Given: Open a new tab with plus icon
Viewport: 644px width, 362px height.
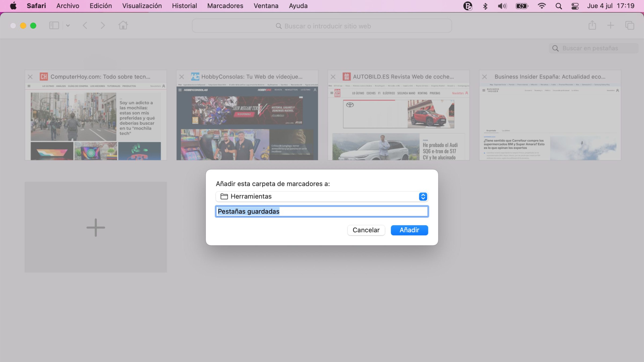Looking at the screenshot, I should tap(610, 25).
